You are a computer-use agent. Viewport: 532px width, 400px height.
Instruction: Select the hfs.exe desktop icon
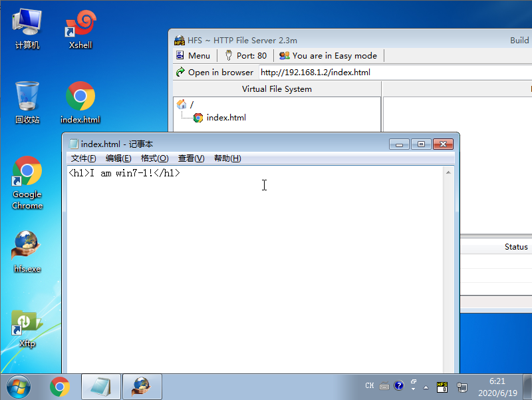click(27, 251)
